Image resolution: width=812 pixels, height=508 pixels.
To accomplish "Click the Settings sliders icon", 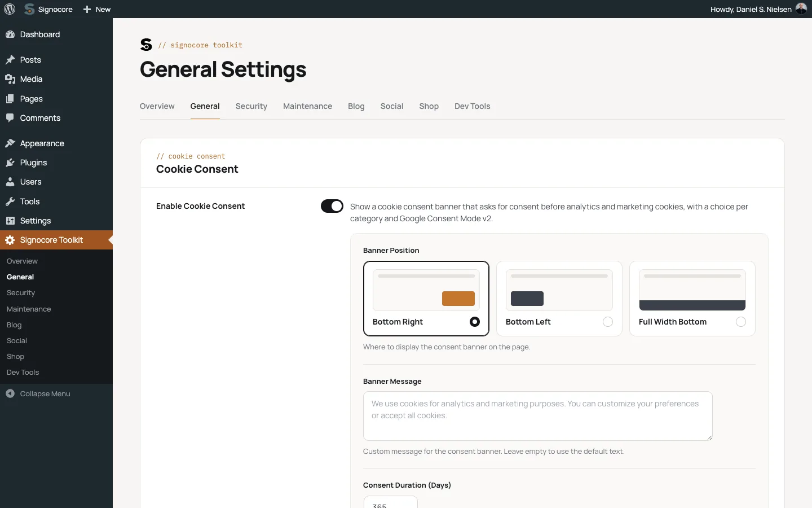I will pos(10,221).
